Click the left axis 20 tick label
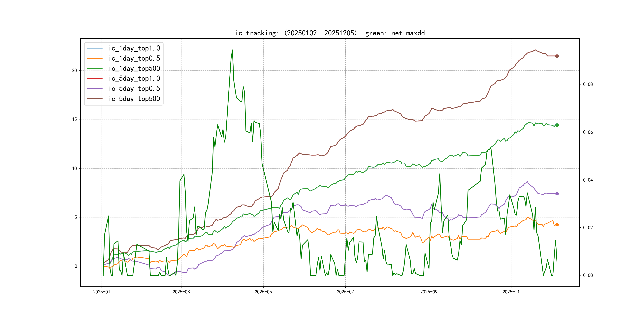644x322 pixels. point(75,71)
